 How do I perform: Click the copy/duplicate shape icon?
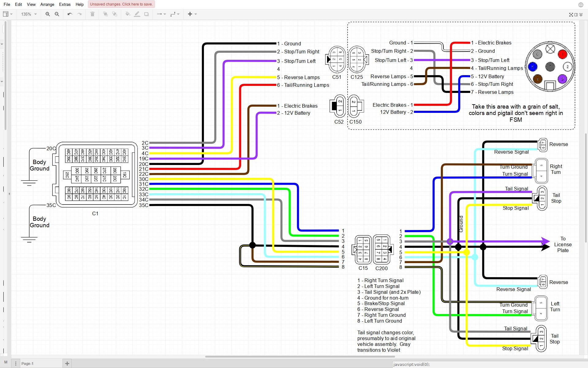[114, 14]
